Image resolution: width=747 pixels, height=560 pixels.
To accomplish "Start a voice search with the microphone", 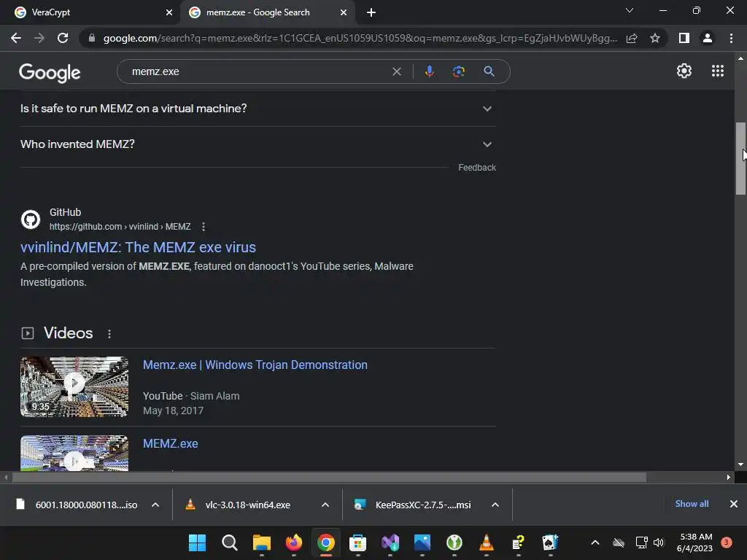I will (x=429, y=71).
